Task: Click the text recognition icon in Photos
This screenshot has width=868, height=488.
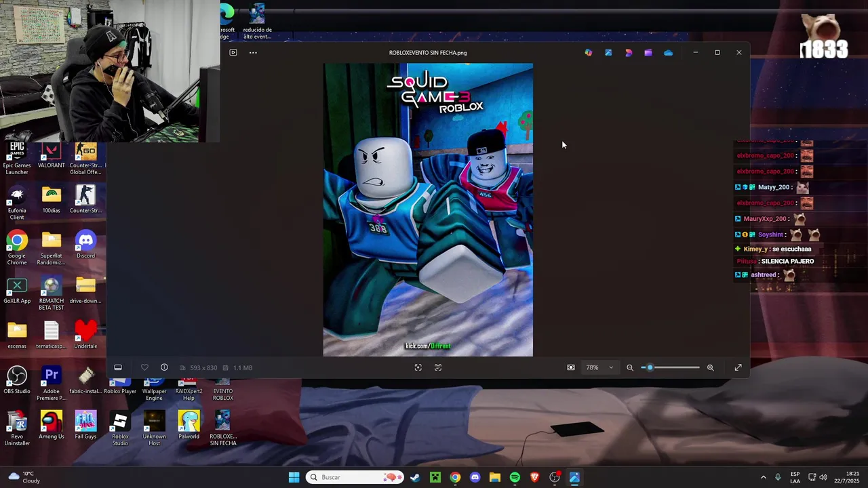Action: (x=438, y=367)
